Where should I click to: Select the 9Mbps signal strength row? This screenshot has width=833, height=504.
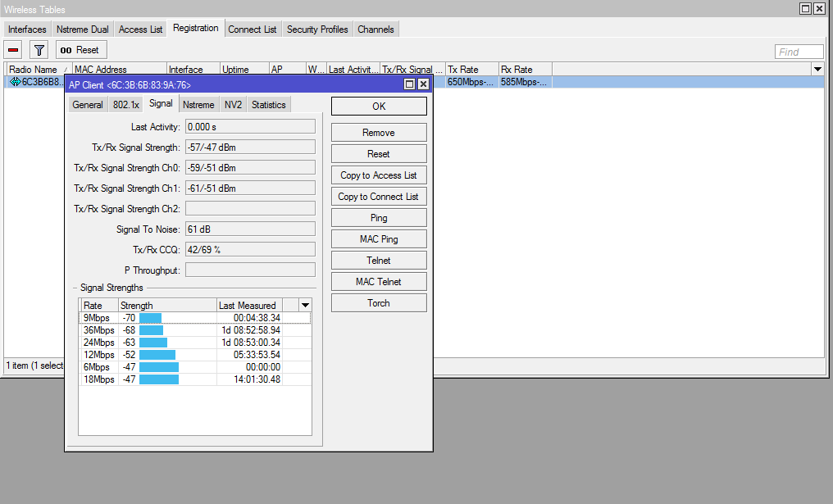[x=195, y=318]
